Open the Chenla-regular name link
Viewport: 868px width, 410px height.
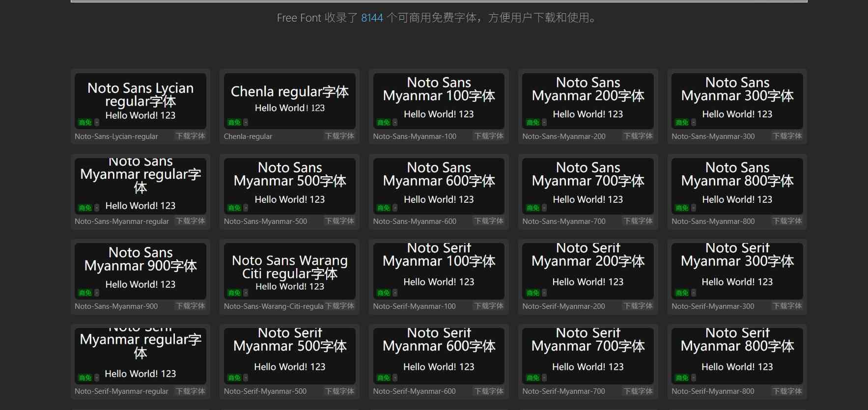click(248, 137)
